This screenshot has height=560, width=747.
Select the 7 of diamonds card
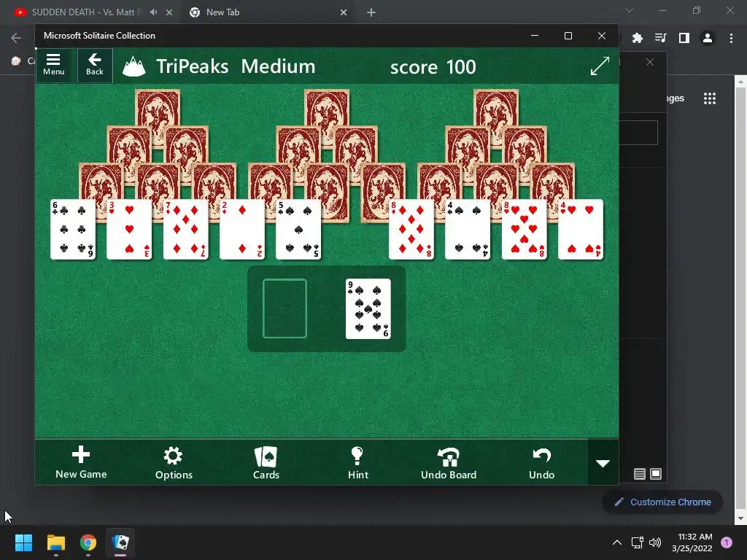[x=185, y=229]
